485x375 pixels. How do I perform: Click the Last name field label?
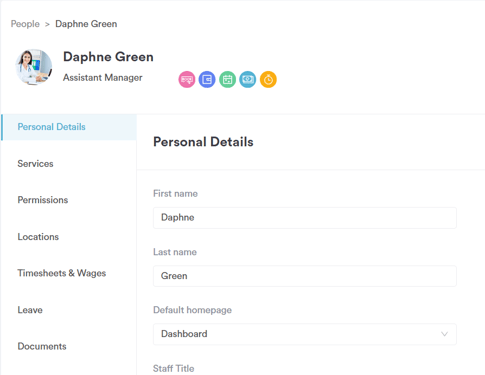175,252
